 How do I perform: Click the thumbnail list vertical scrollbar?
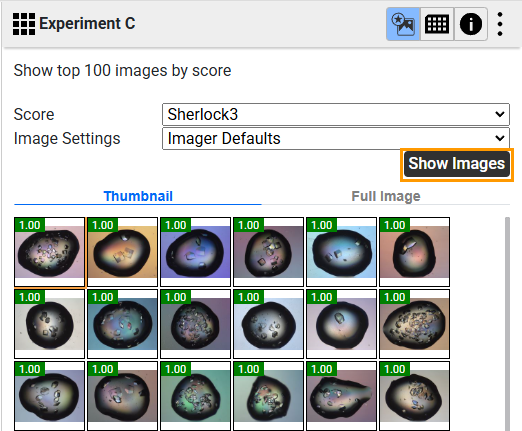point(507,323)
